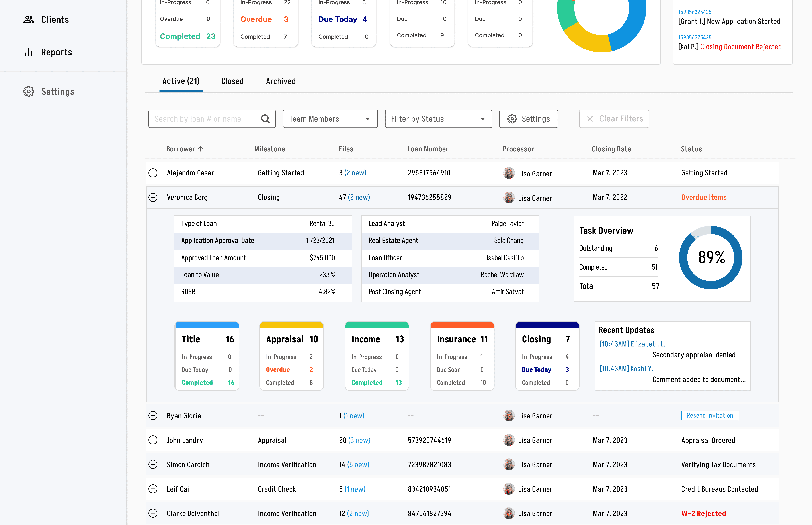Click the X icon in Clear Filters
Viewport: 812px width, 525px height.
590,119
